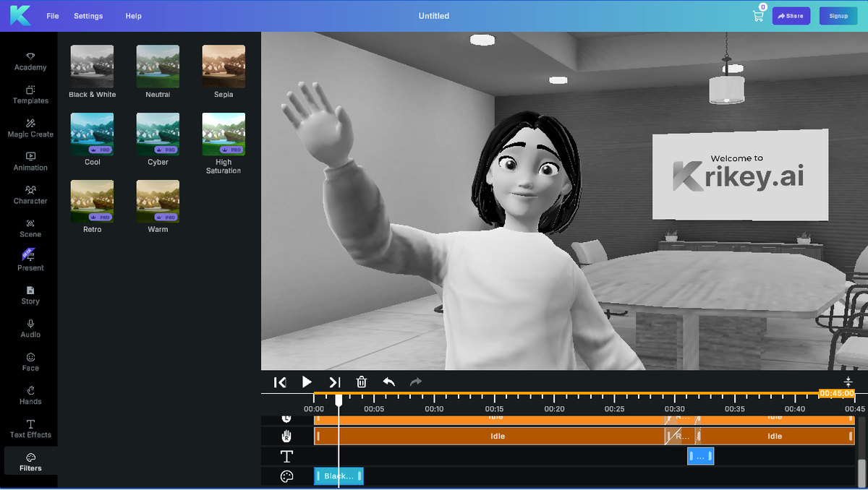
Task: Open the Help menu
Action: click(x=133, y=15)
